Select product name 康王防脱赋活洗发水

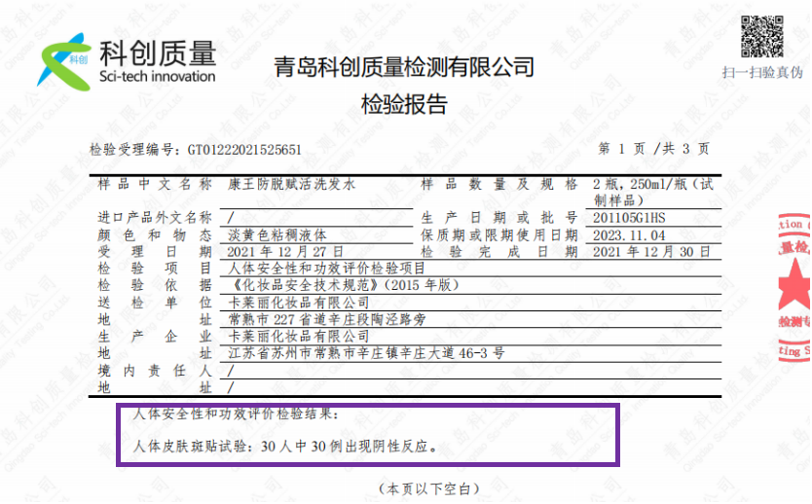coord(291,184)
